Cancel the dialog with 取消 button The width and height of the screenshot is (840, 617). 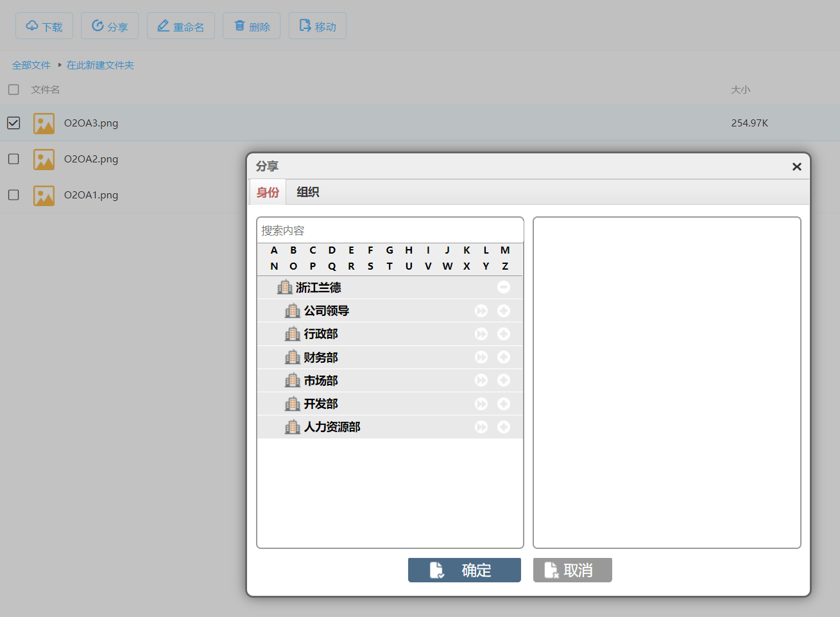572,570
